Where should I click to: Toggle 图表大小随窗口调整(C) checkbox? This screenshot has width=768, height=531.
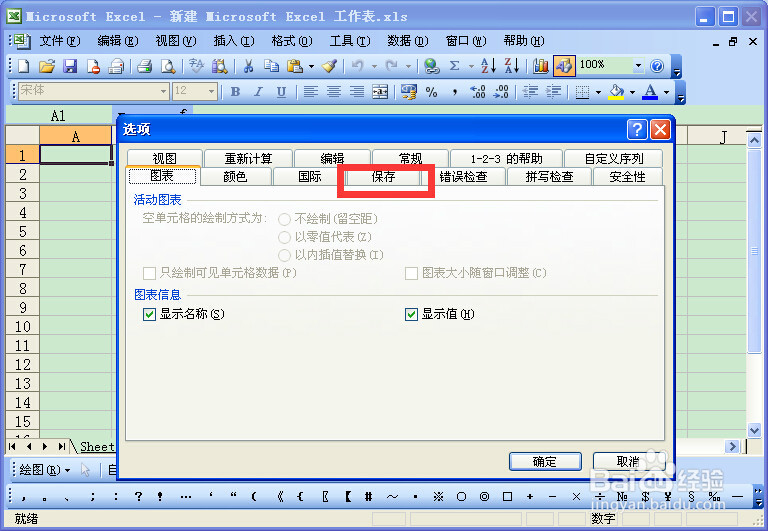411,273
